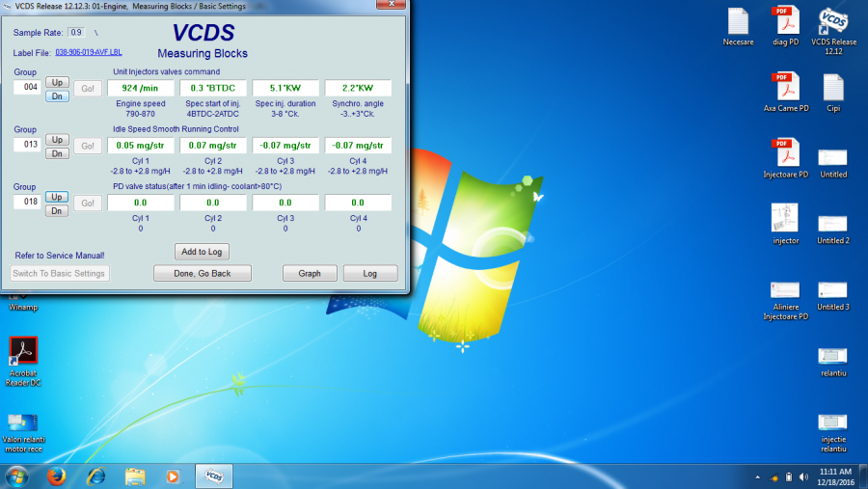868x489 pixels.
Task: Click the Sample Rate value field
Action: tap(76, 33)
